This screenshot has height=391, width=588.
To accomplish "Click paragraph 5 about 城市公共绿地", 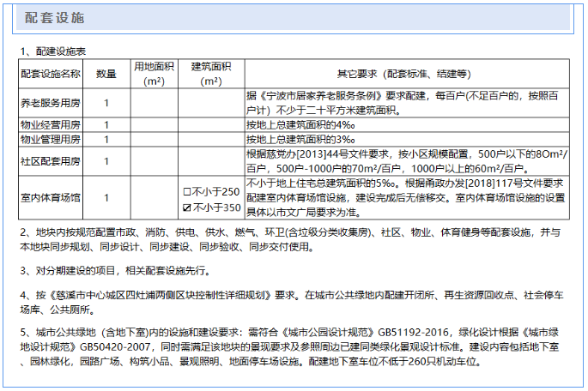I will (x=292, y=346).
